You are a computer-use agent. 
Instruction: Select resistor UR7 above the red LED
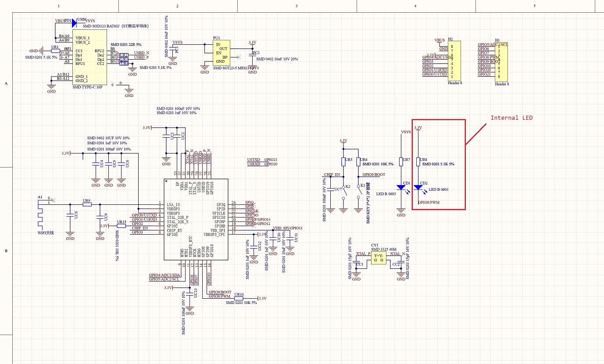401,162
